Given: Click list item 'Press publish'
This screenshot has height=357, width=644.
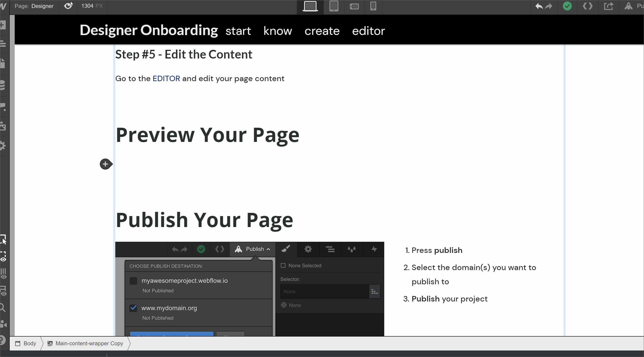Looking at the screenshot, I should (437, 250).
